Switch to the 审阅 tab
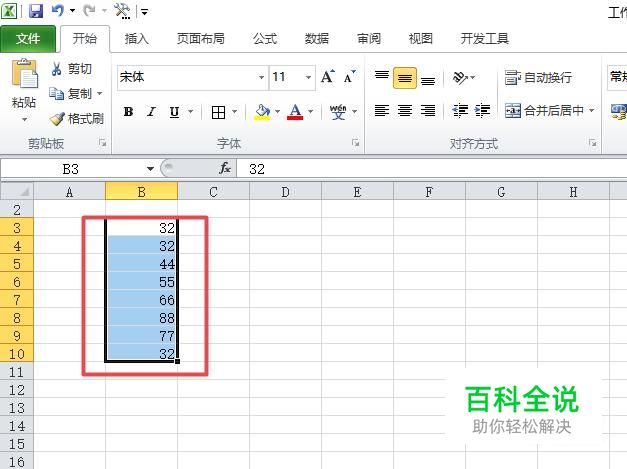The width and height of the screenshot is (627, 469). pos(369,39)
